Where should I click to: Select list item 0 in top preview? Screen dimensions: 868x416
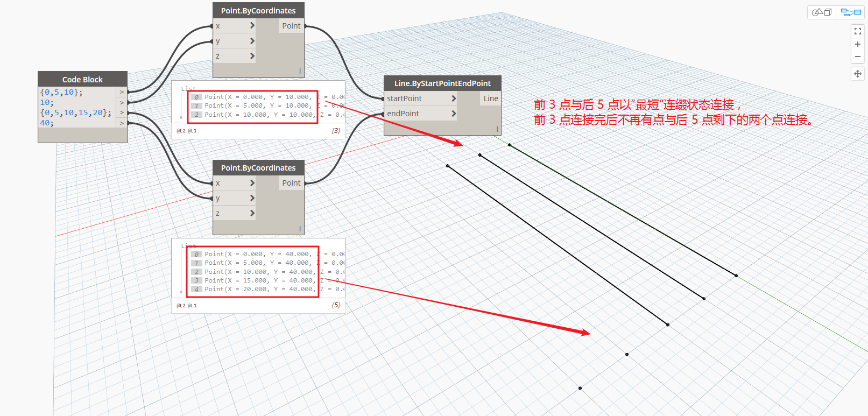(196, 97)
